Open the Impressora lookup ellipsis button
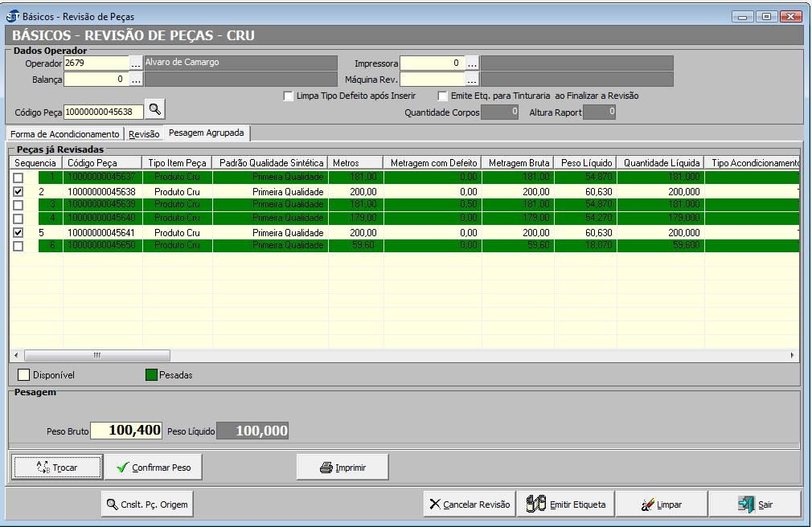Viewport: 812px width, 527px height. click(472, 63)
